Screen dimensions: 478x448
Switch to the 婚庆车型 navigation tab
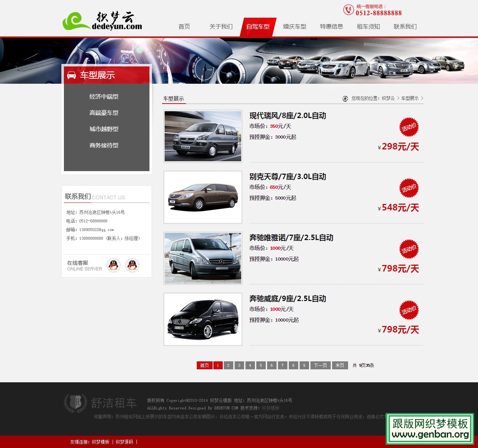tap(294, 26)
